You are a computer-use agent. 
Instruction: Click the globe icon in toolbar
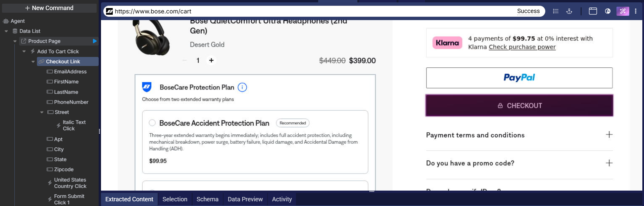coord(608,11)
